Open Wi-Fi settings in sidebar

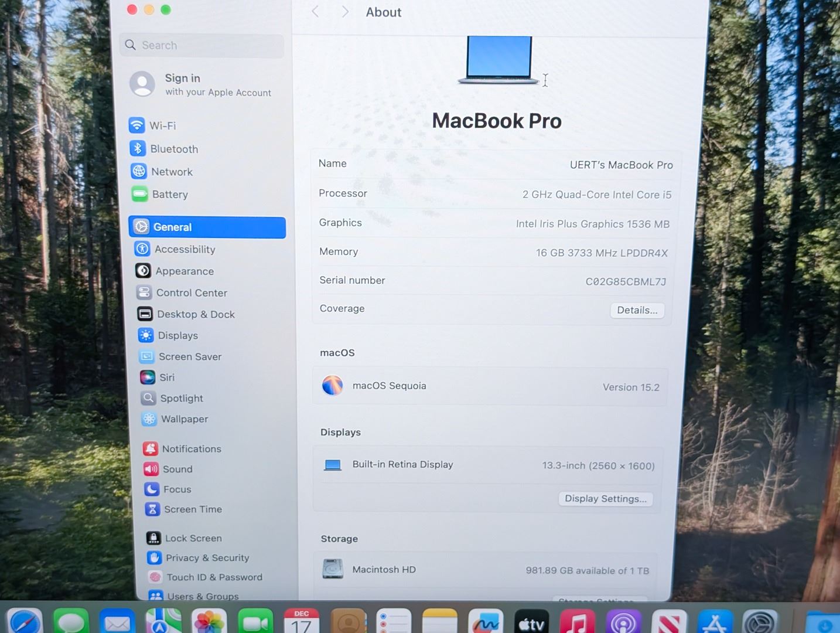(162, 125)
